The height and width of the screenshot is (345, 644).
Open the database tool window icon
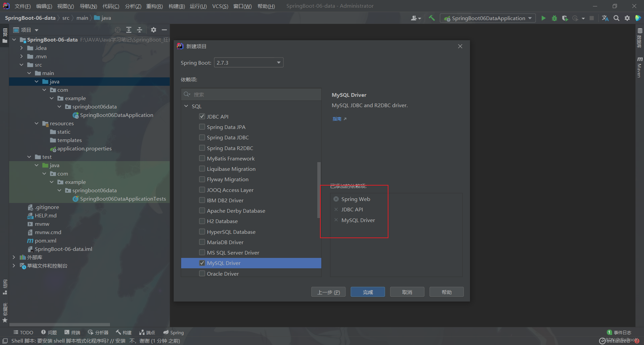click(x=639, y=38)
